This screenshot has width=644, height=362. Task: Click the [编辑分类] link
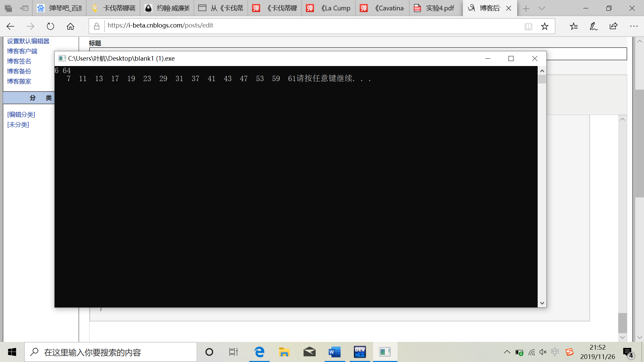[x=21, y=115]
